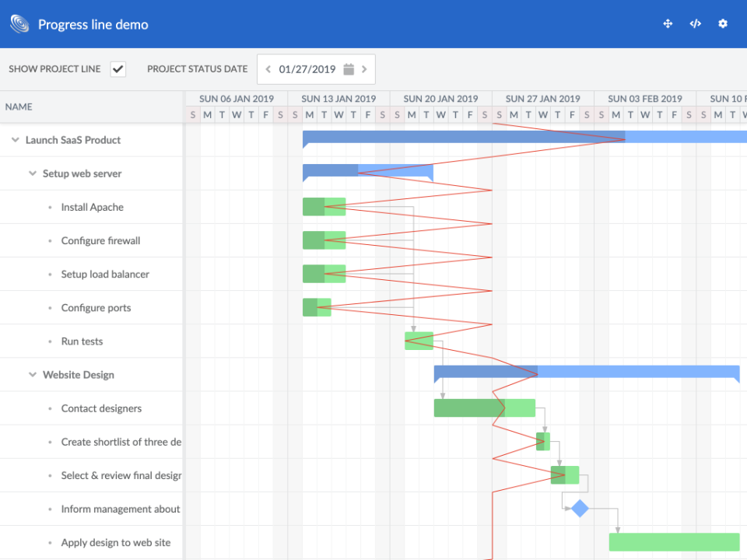Collapse the Setup web server group
The height and width of the screenshot is (560, 747).
pos(33,173)
